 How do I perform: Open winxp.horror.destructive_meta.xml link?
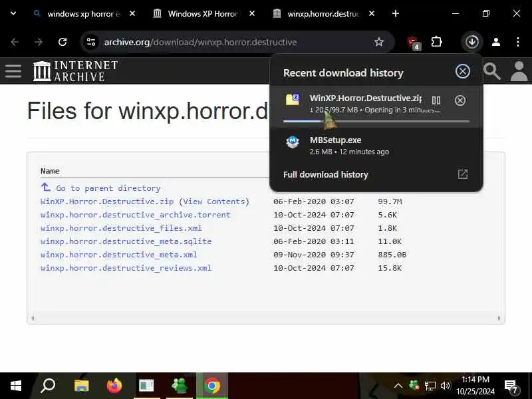[x=119, y=255]
